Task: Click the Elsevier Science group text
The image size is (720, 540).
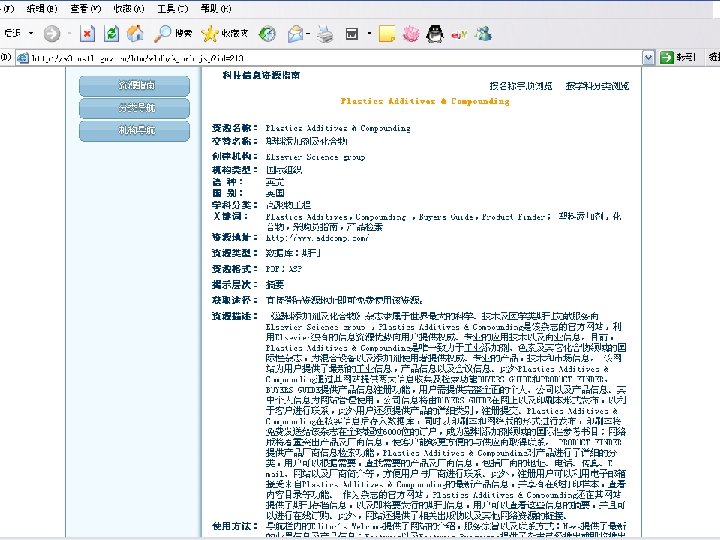Action: tap(315, 157)
